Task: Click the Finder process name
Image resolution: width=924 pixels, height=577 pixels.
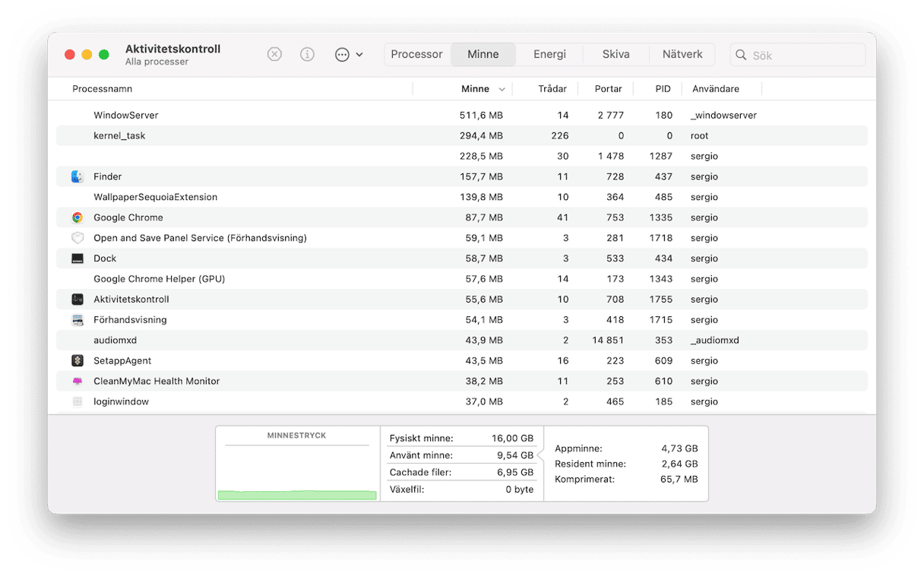Action: tap(108, 176)
